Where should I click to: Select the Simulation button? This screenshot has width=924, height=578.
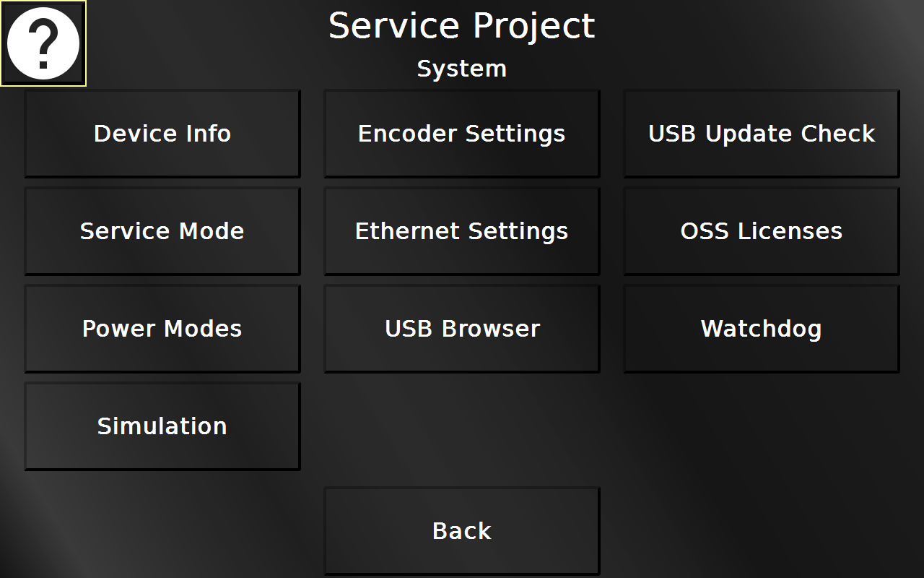click(162, 426)
